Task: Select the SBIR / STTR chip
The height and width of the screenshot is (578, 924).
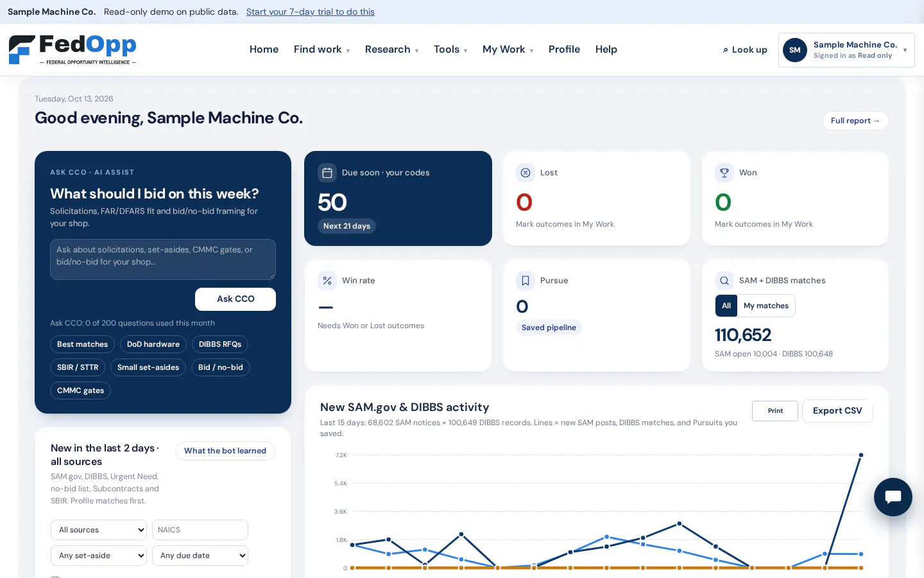Action: 78,367
